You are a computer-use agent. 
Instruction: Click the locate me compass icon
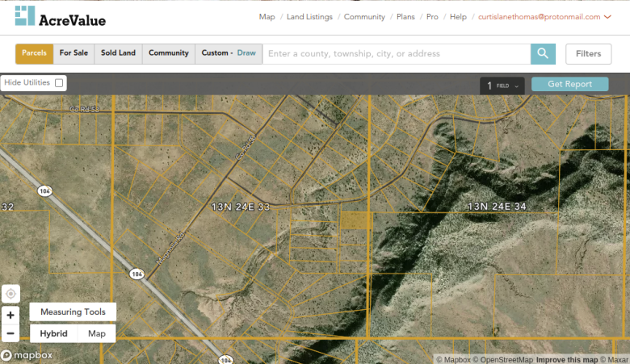[10, 294]
